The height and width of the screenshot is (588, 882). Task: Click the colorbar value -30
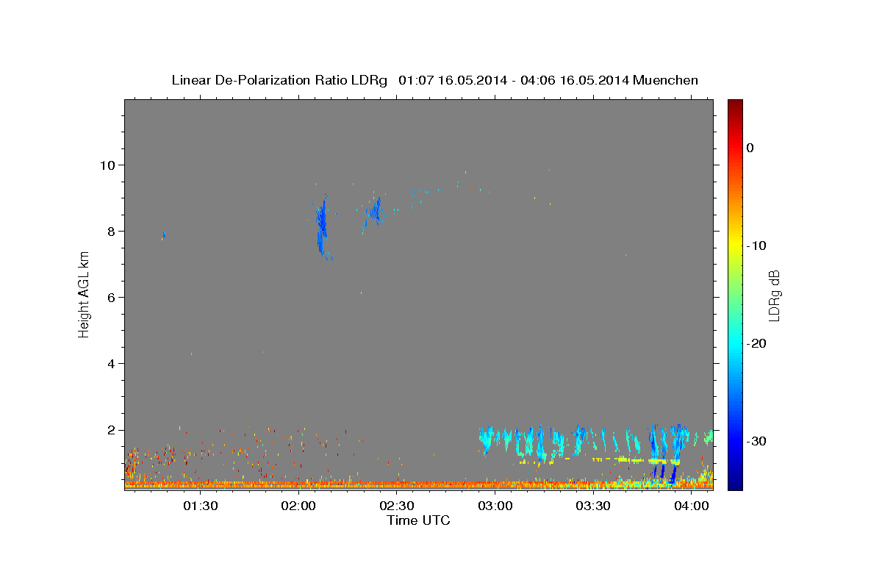click(757, 441)
